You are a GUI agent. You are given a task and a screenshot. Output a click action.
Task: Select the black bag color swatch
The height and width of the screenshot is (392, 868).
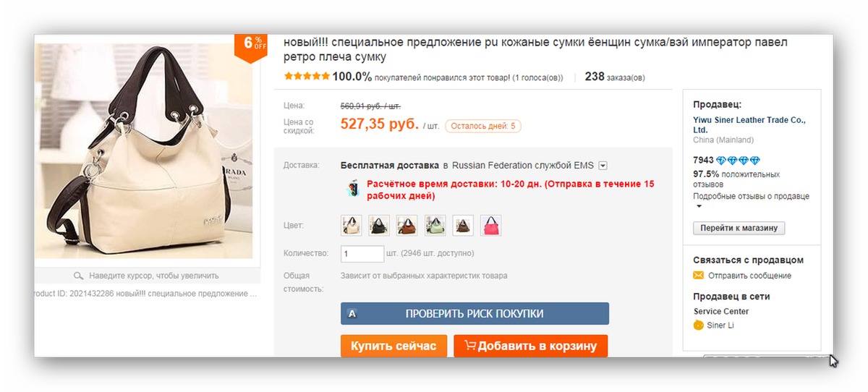point(379,226)
